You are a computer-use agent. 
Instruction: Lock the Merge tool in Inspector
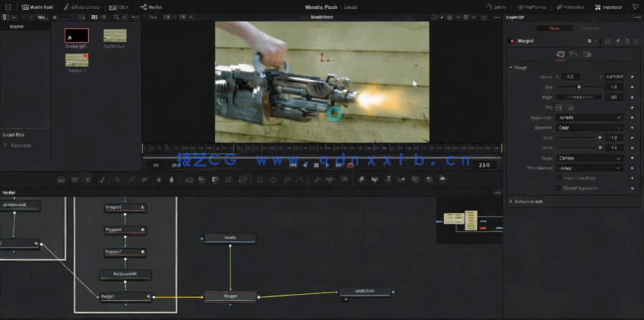(627, 41)
